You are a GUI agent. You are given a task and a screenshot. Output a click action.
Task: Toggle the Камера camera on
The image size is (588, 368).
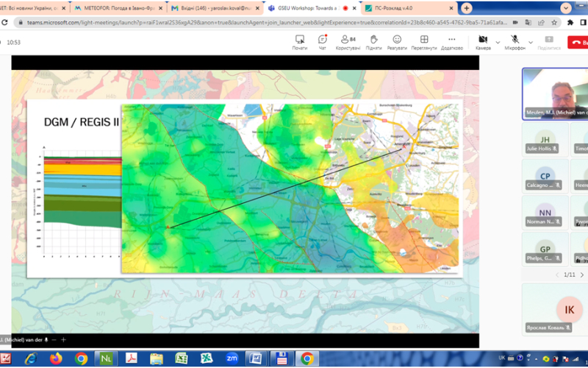click(x=483, y=43)
